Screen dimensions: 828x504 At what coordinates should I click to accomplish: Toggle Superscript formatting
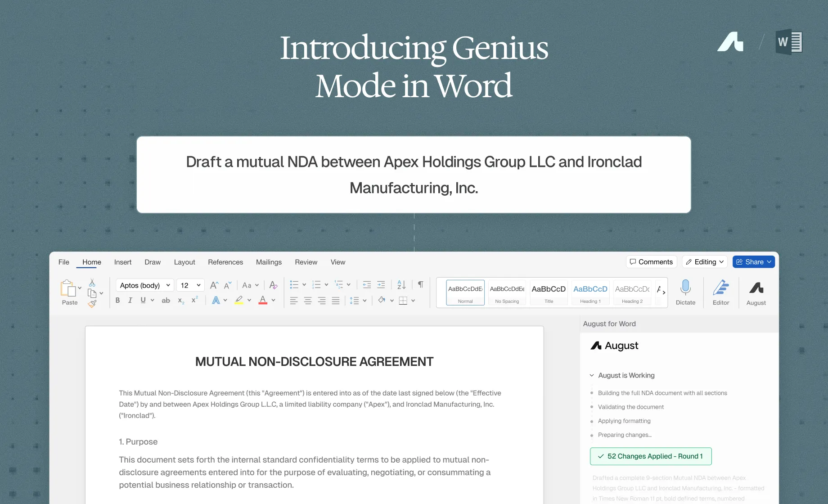tap(195, 300)
